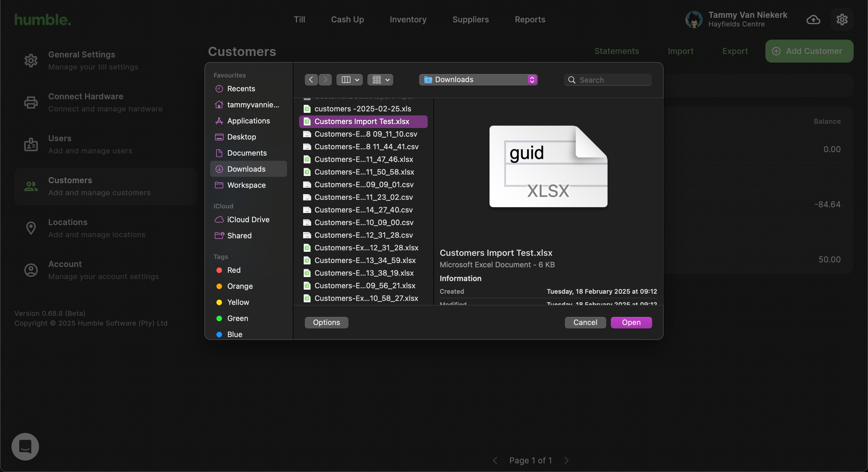
Task: Click Options button in file dialog
Action: click(x=326, y=322)
